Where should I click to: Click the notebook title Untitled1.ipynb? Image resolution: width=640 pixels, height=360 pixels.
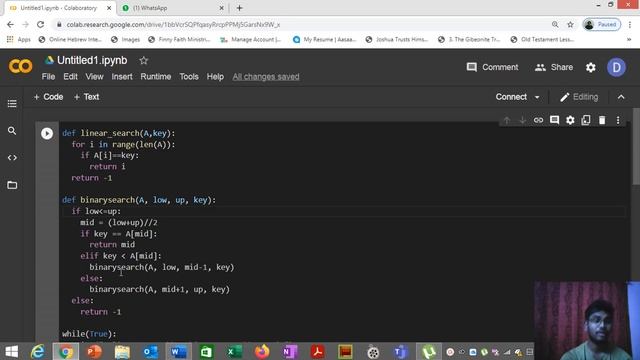pos(92,60)
